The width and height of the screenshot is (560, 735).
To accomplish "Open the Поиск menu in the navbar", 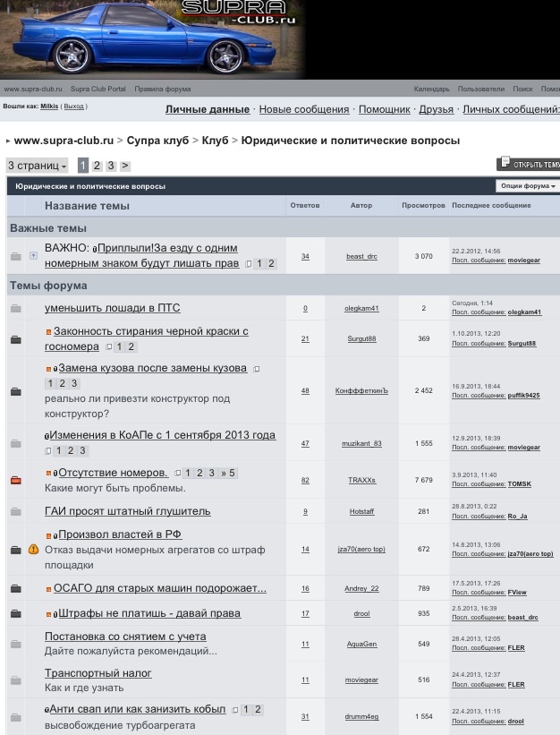I will 522,90.
